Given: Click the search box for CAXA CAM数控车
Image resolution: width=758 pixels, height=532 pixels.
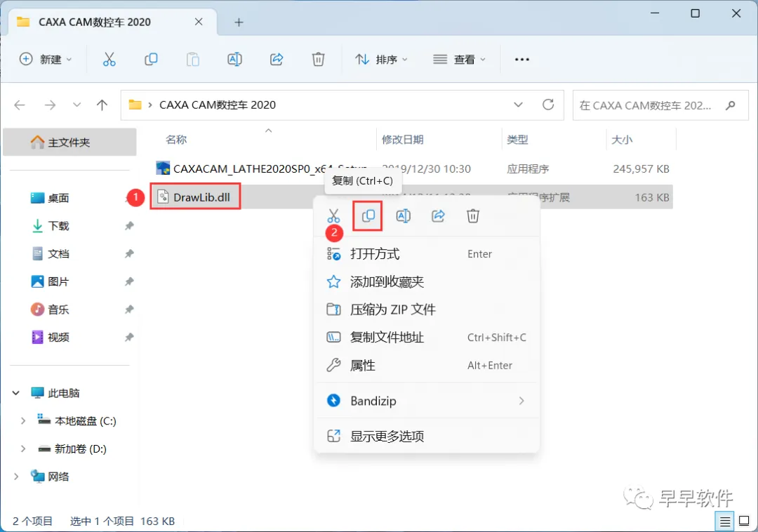Looking at the screenshot, I should [660, 105].
